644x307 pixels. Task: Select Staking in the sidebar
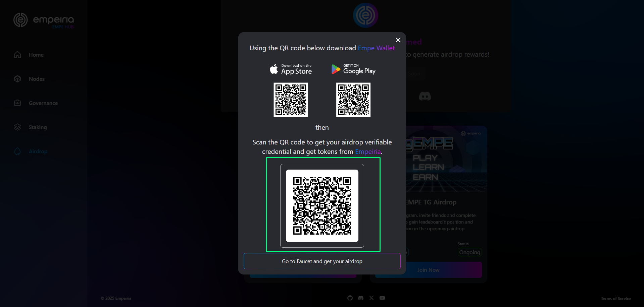click(38, 127)
